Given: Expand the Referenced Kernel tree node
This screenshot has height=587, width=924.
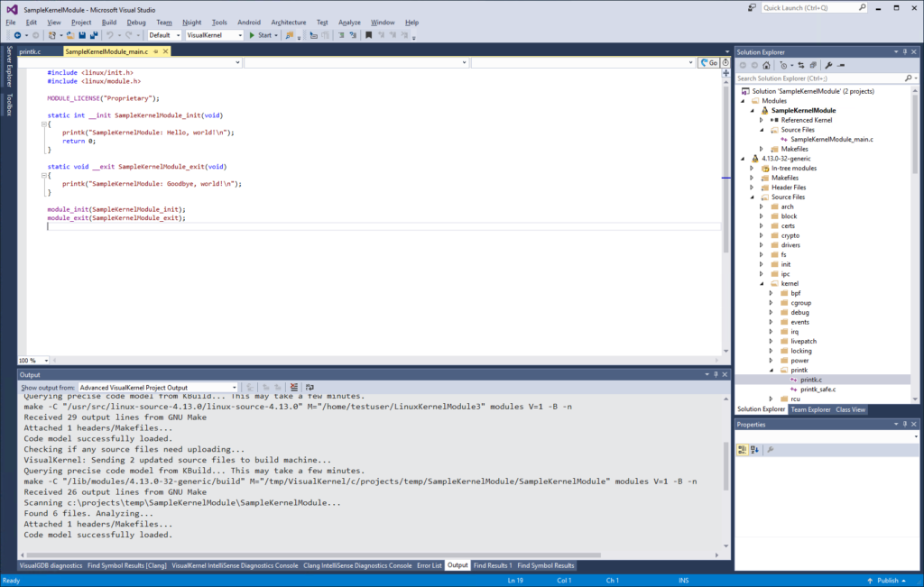Looking at the screenshot, I should click(x=762, y=120).
